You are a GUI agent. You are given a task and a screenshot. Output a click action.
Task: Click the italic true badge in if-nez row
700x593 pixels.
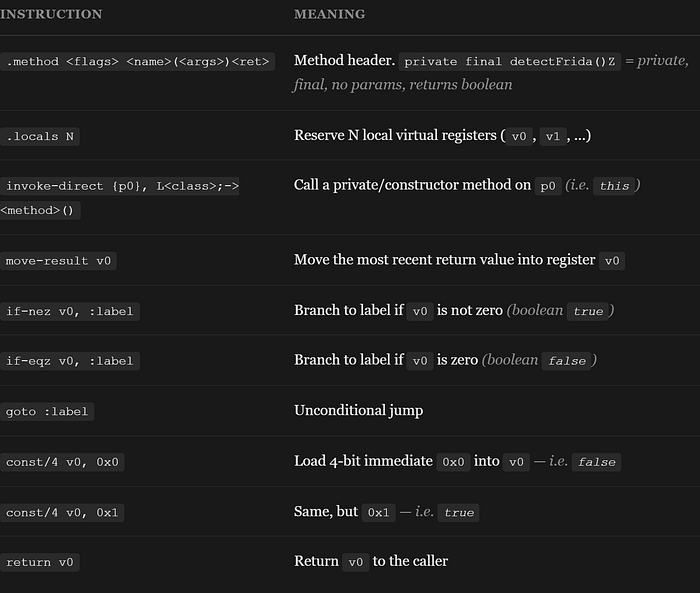point(588,311)
